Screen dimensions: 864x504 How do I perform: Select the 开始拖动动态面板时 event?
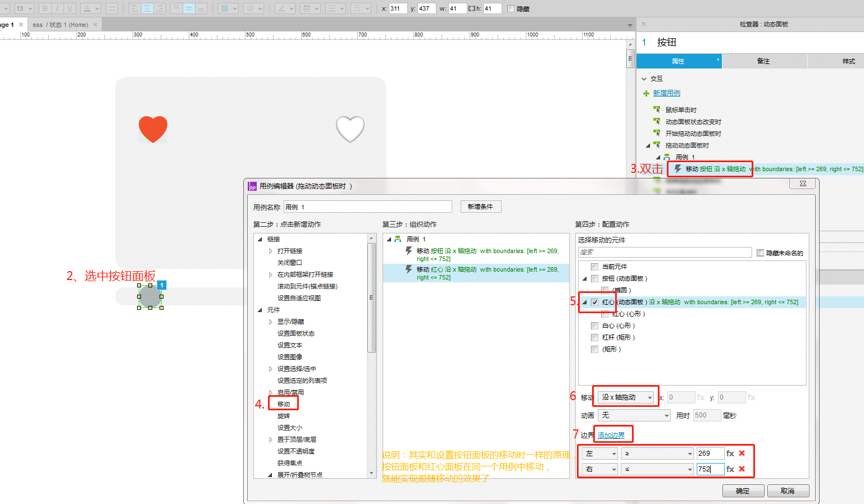tap(693, 134)
